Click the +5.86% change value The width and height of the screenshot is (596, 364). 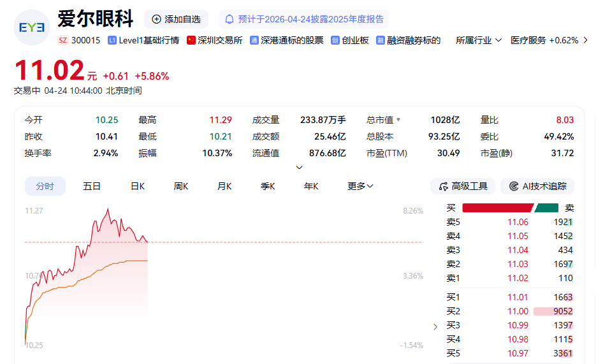[152, 76]
